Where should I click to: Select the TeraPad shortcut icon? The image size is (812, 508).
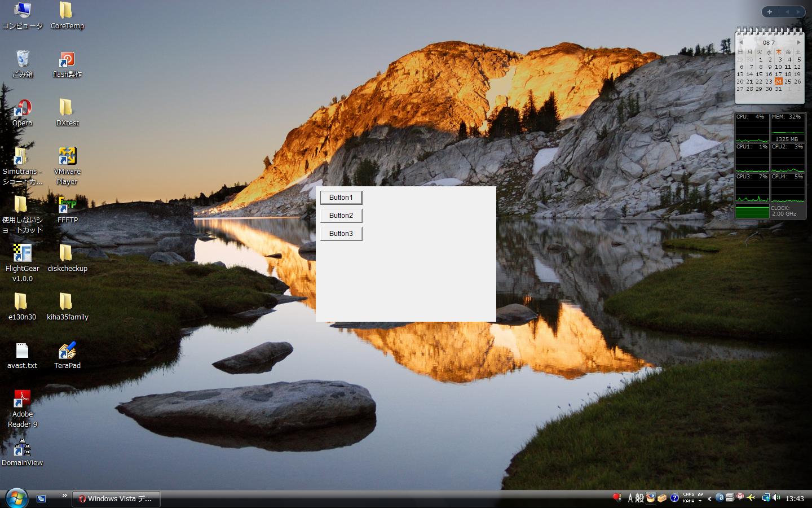coord(67,356)
